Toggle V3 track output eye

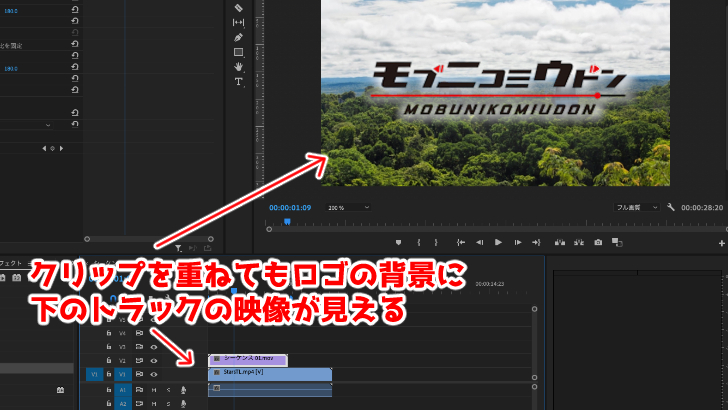click(x=154, y=347)
